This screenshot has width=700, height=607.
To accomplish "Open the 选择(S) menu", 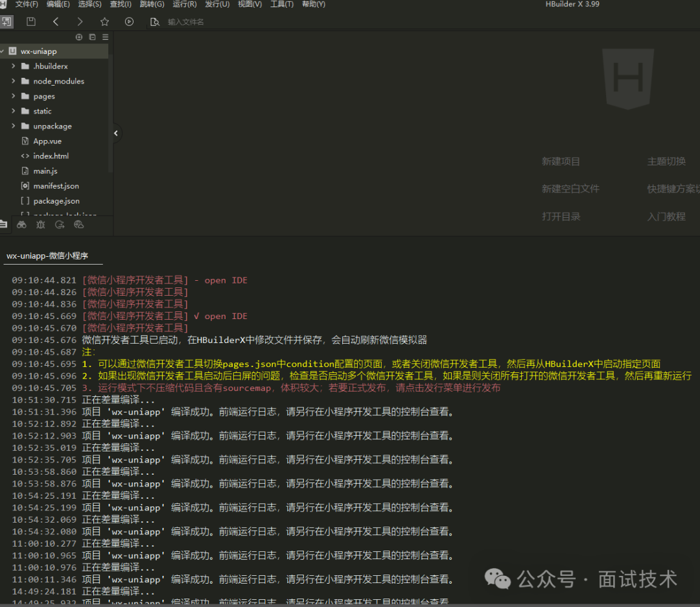I will coord(89,4).
